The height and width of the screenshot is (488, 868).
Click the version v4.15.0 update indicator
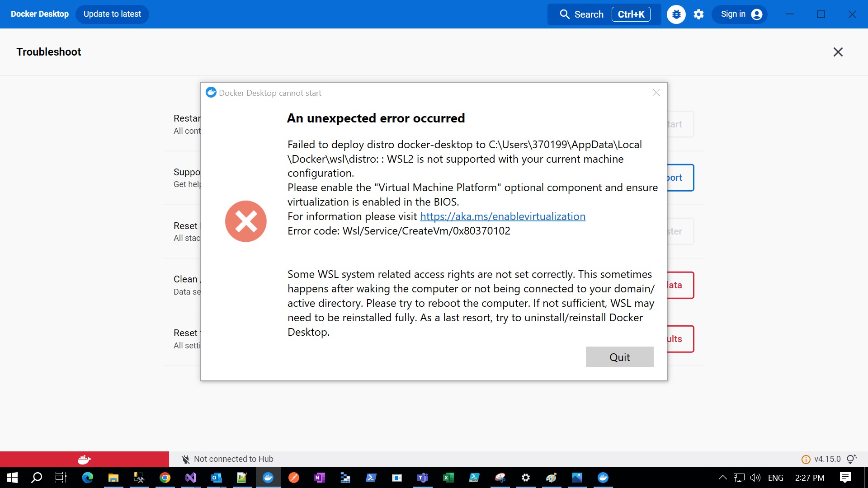pyautogui.click(x=821, y=459)
